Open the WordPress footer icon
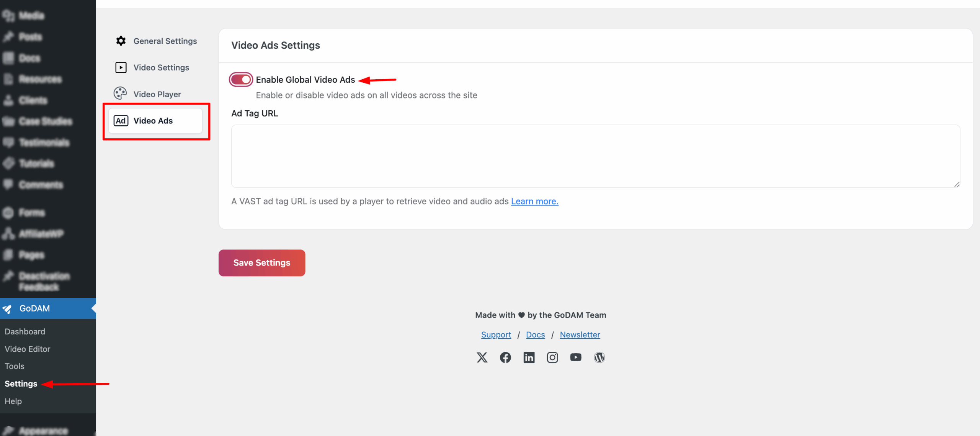 click(x=599, y=357)
